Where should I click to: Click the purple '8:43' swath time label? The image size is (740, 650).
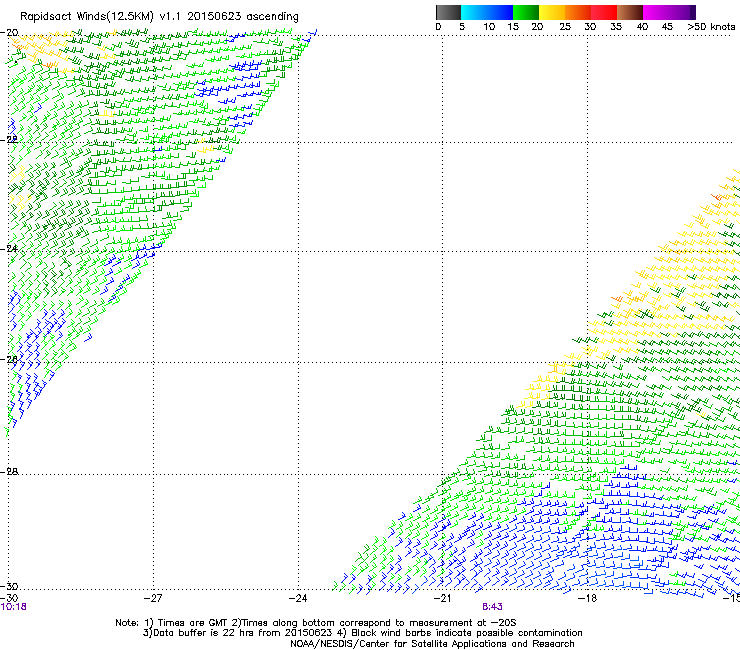[492, 607]
